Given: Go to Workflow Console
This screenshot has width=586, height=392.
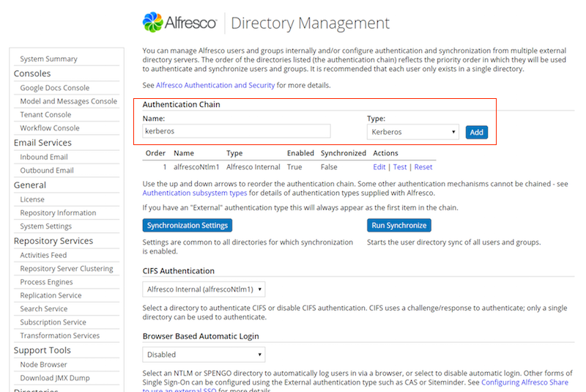Looking at the screenshot, I should (50, 128).
